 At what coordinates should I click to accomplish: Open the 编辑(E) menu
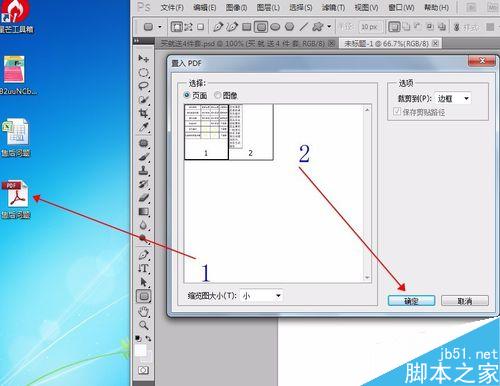coord(205,8)
